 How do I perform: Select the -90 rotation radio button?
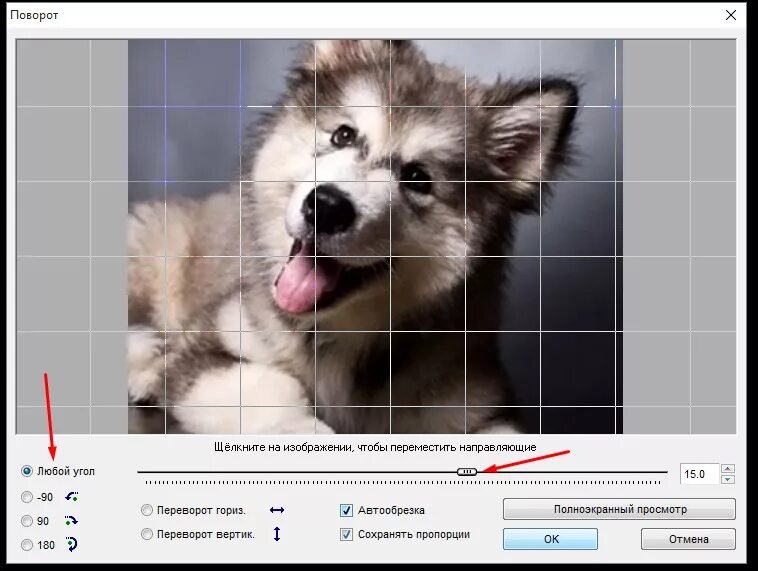27,497
